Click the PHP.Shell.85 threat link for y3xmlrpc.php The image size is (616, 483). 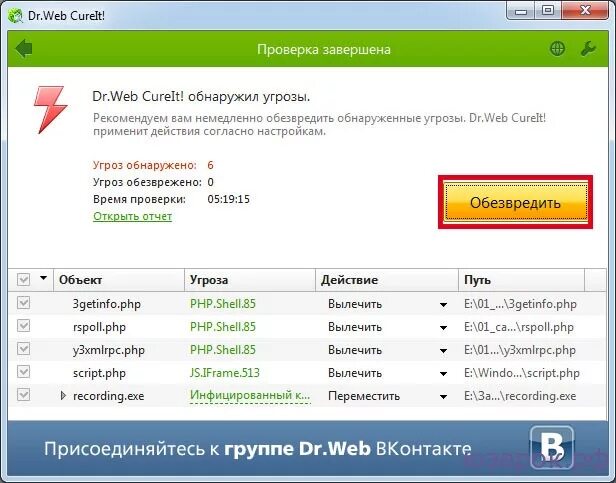(x=223, y=350)
